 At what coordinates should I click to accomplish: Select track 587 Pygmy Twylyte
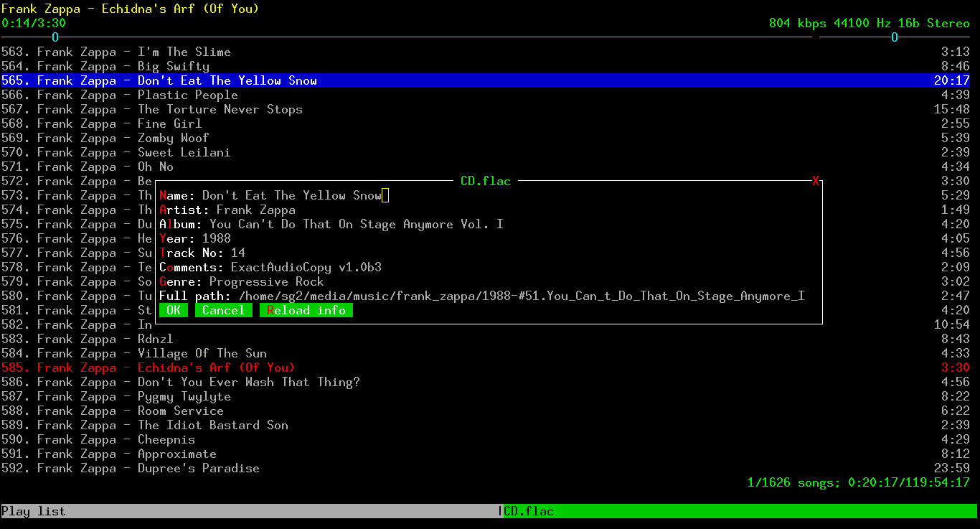click(x=486, y=396)
